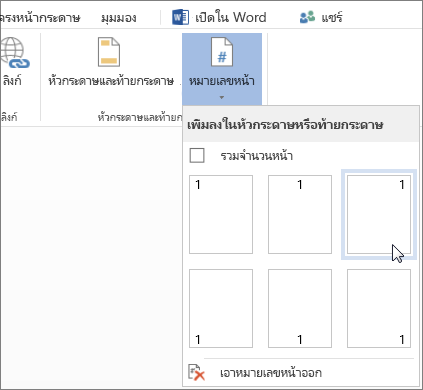Click the share people icon

pyautogui.click(x=307, y=17)
